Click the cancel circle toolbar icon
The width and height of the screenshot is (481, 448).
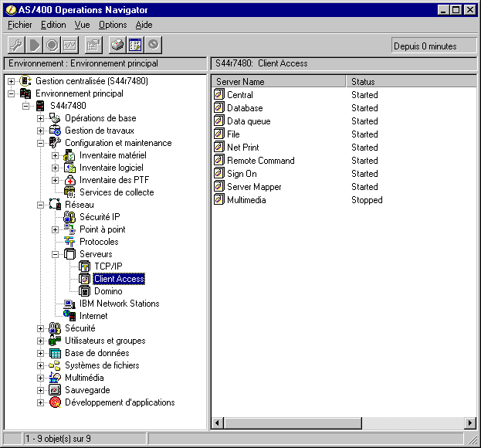(x=153, y=46)
